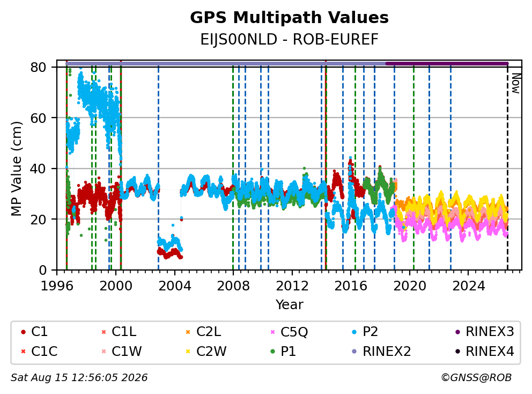532x394 pixels.
Task: Click the C2L legend marker
Action: [188, 332]
